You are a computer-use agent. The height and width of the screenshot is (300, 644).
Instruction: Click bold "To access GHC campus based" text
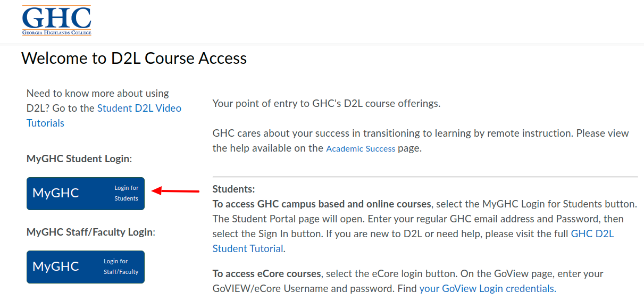coord(321,204)
